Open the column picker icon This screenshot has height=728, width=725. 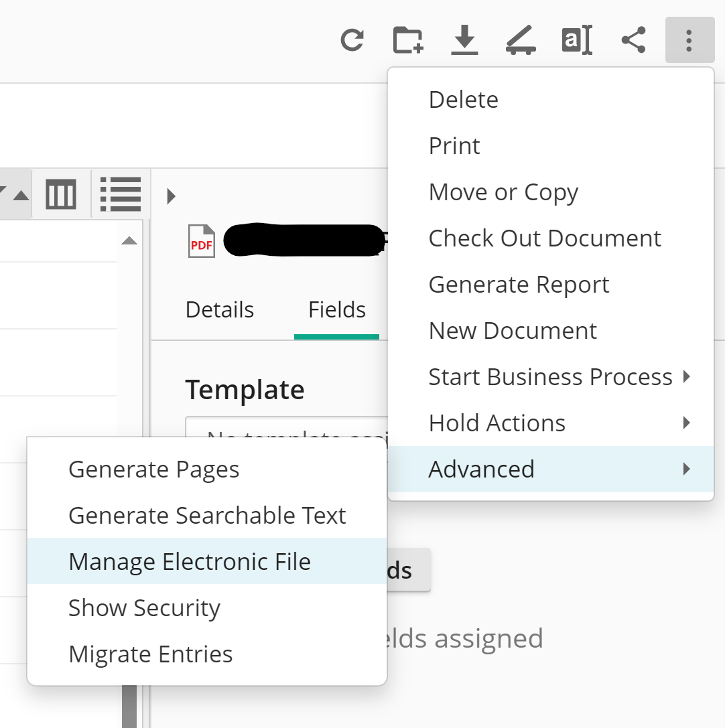point(61,195)
